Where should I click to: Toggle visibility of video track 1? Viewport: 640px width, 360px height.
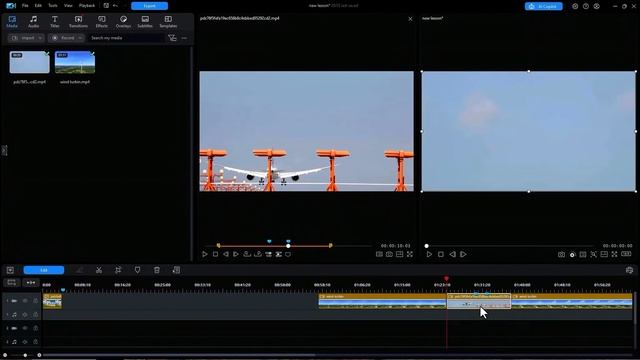25,301
